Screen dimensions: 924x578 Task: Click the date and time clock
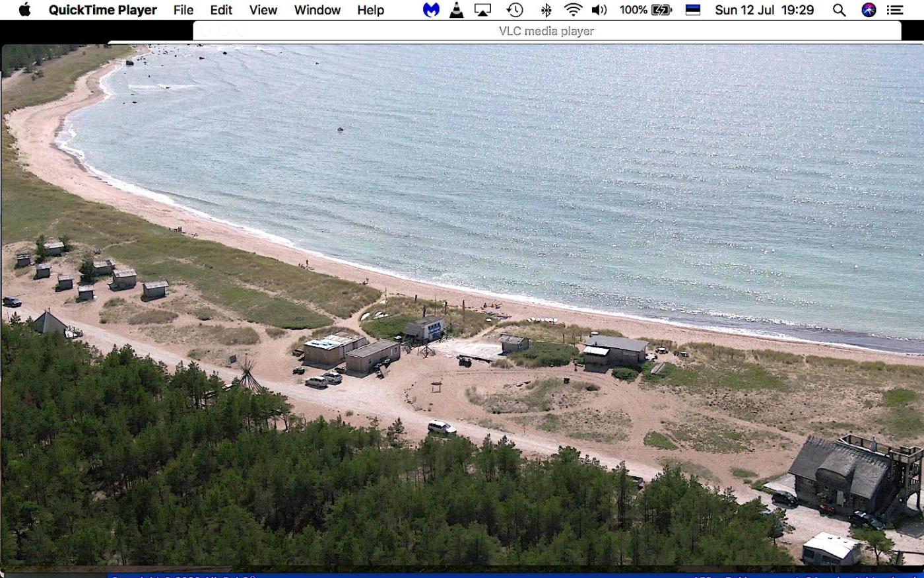coord(764,10)
